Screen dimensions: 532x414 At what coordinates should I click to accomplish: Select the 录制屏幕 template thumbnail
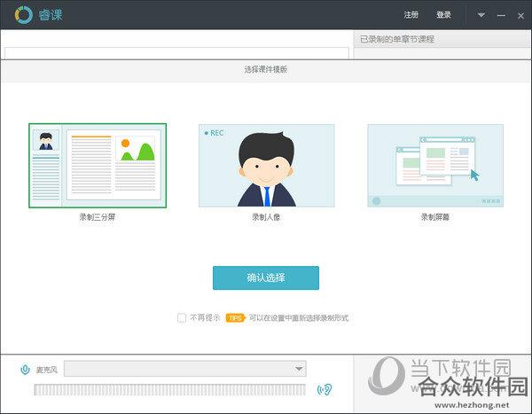435,166
